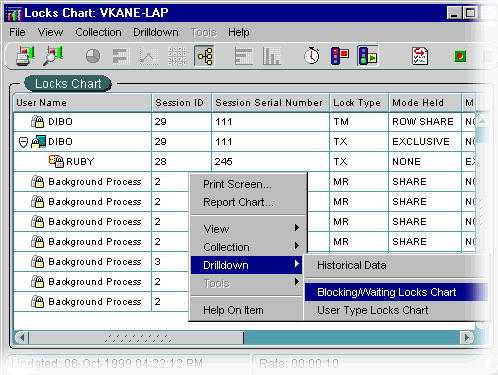Click the Report chart magnifier toolbar icon

(53, 56)
